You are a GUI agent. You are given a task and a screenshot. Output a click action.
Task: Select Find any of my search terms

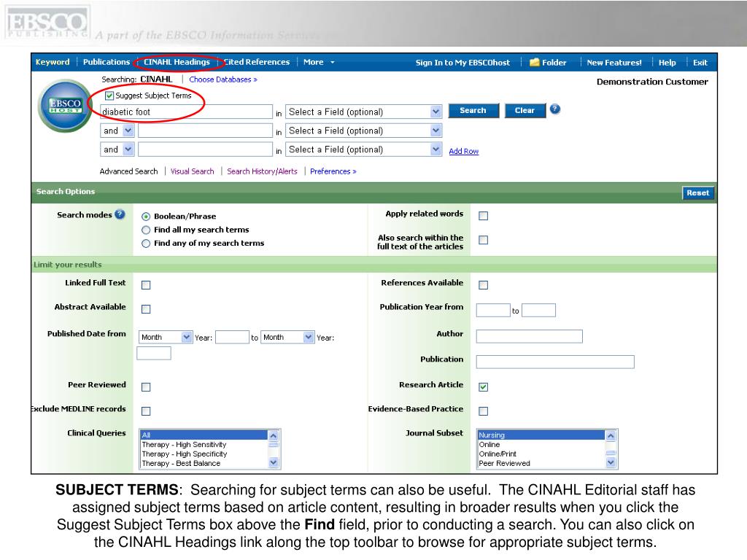pos(146,244)
